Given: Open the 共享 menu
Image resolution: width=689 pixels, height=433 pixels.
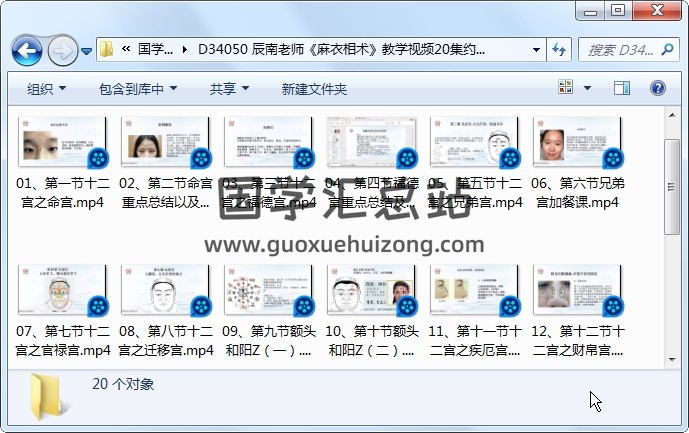Looking at the screenshot, I should (x=229, y=89).
